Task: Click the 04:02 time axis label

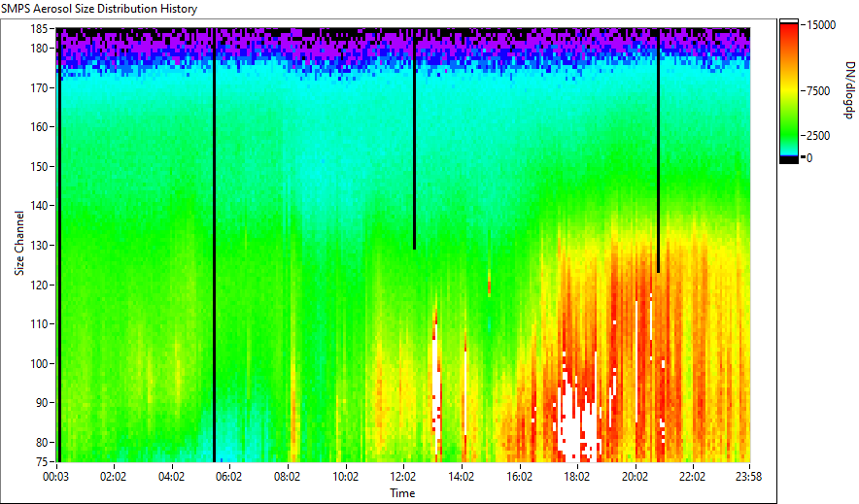Action: click(171, 477)
